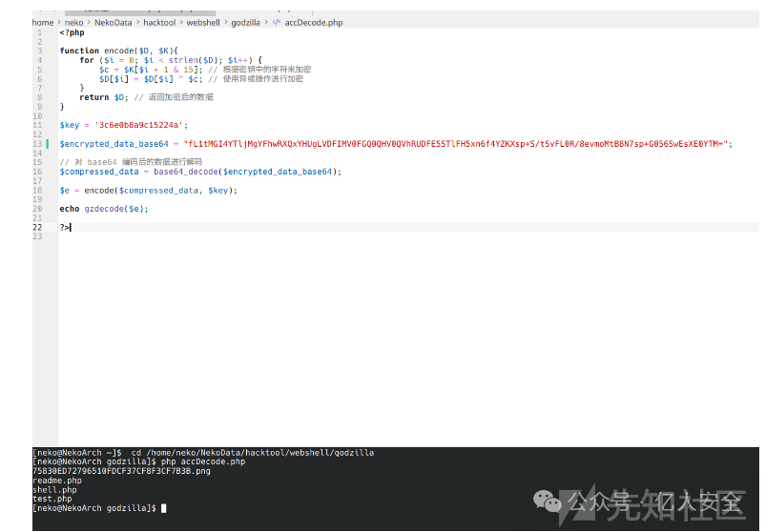Click 'readme.php' in terminal output
The height and width of the screenshot is (532, 765).
(x=57, y=481)
